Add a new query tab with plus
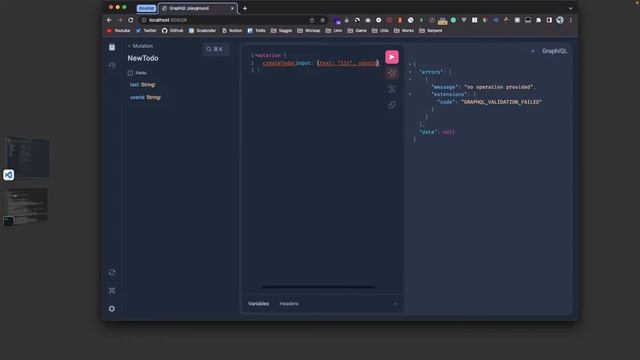The height and width of the screenshot is (360, 640). (x=533, y=51)
